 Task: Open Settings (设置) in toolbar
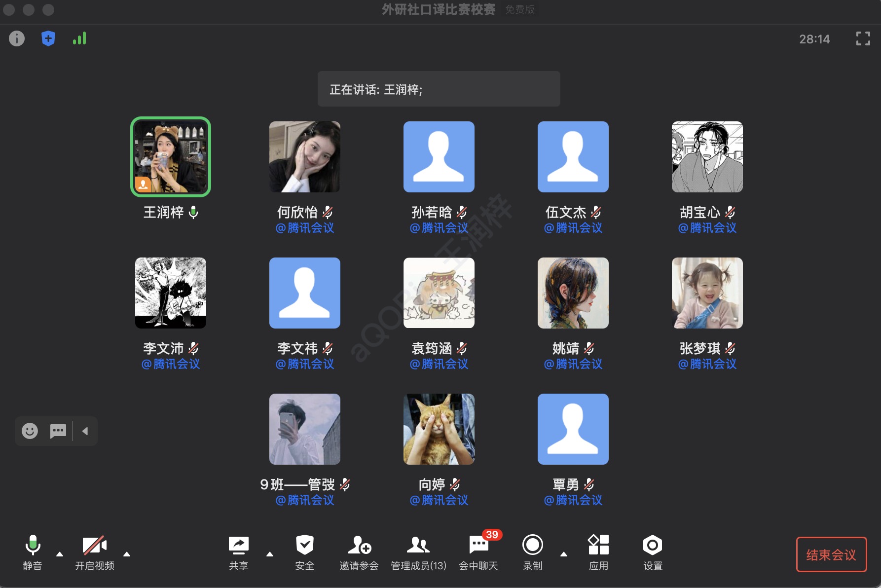pos(652,546)
